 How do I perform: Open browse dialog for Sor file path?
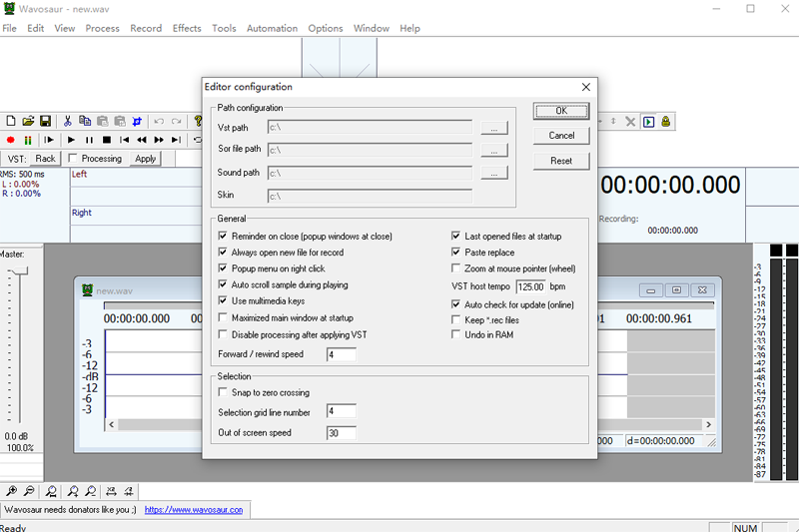[493, 151]
